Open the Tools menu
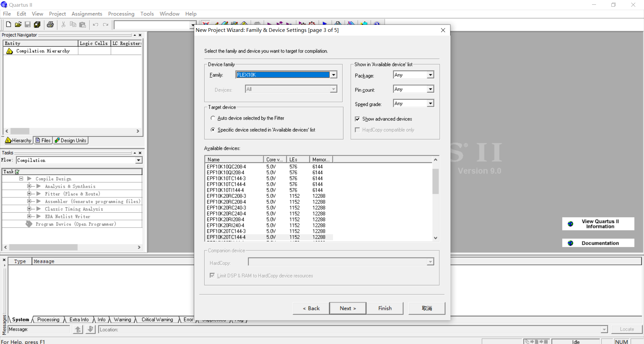 coord(147,14)
